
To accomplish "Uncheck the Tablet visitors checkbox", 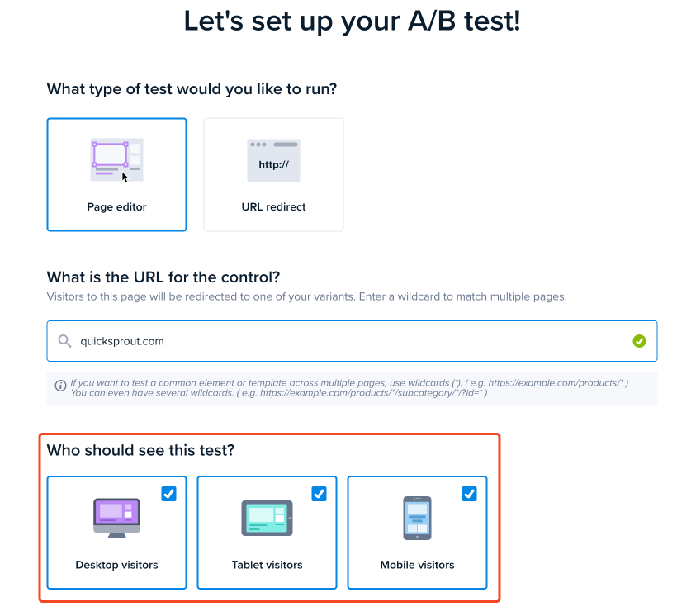I will (320, 494).
